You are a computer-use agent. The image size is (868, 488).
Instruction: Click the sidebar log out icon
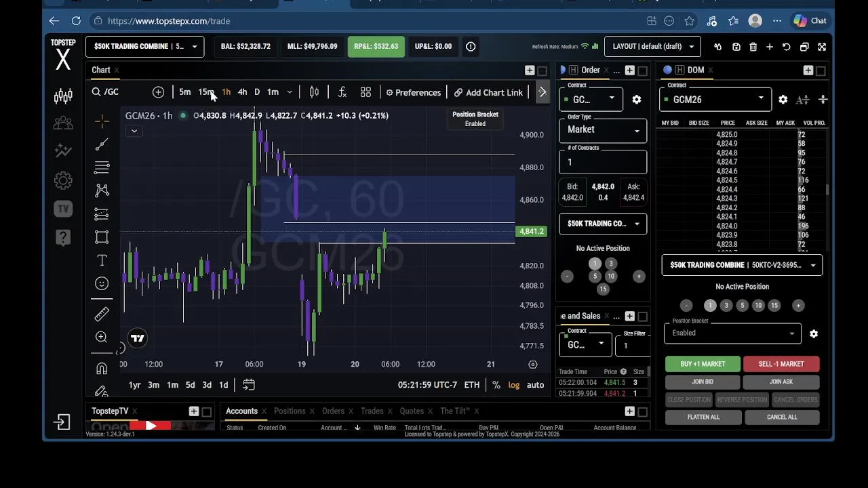(62, 422)
